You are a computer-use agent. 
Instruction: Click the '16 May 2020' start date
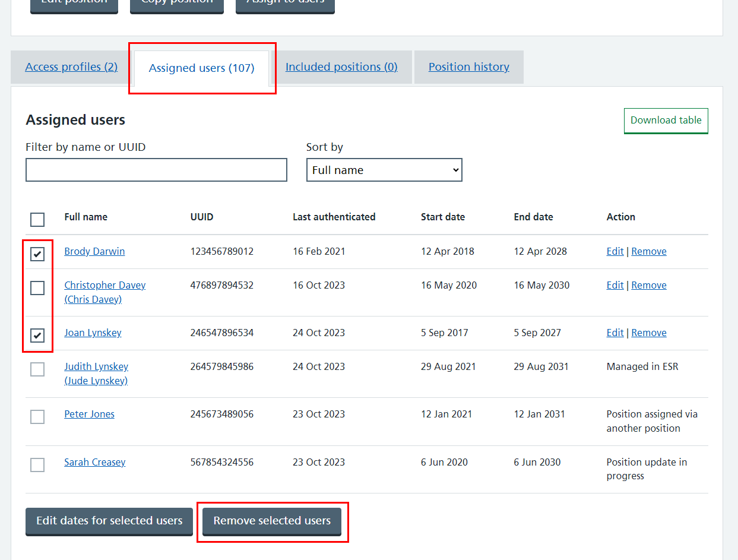pos(449,285)
